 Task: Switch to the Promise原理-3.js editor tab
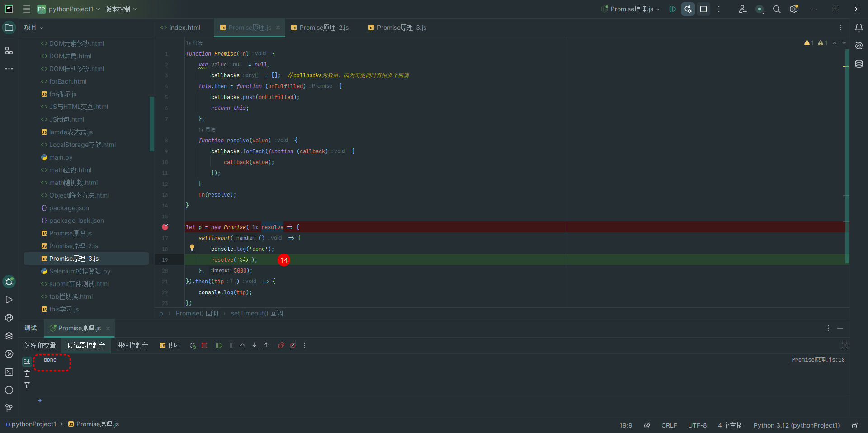click(x=397, y=28)
